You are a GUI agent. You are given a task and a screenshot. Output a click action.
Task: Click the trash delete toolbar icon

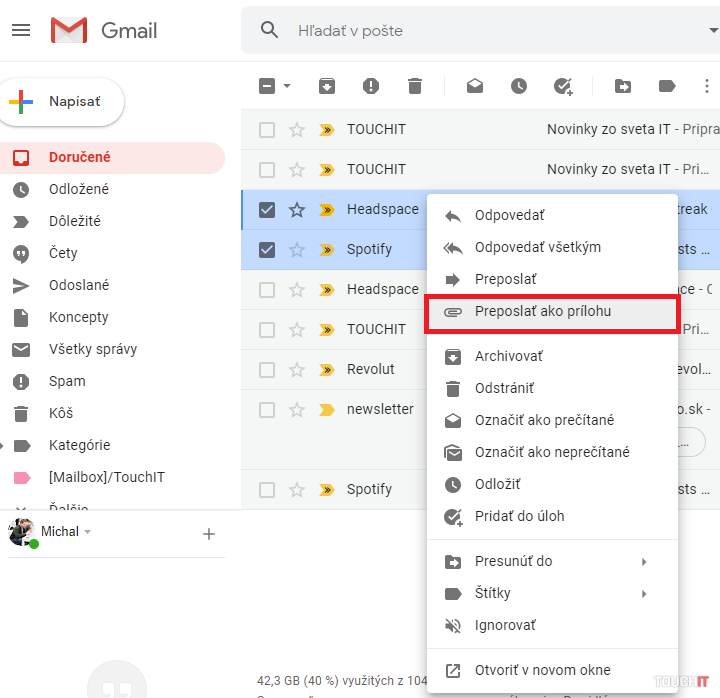coord(415,86)
